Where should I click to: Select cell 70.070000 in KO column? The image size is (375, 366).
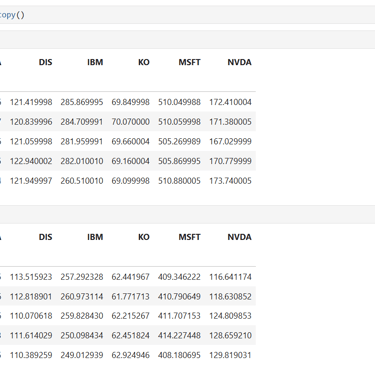(130, 122)
